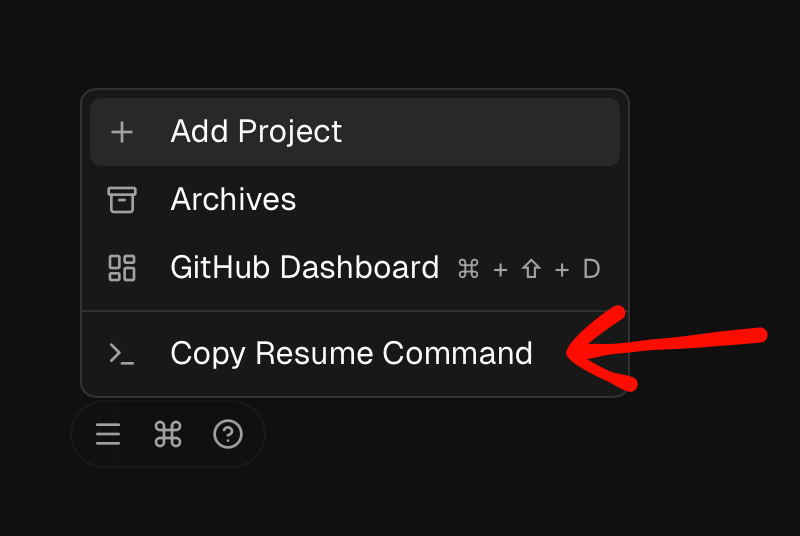Click the letter D in the shortcut hint
800x536 pixels.
tap(591, 269)
